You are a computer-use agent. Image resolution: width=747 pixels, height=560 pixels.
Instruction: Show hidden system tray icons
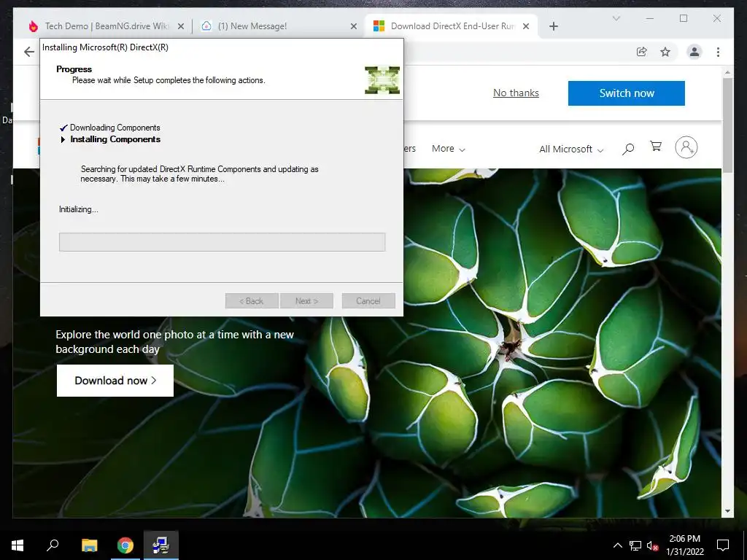(617, 545)
